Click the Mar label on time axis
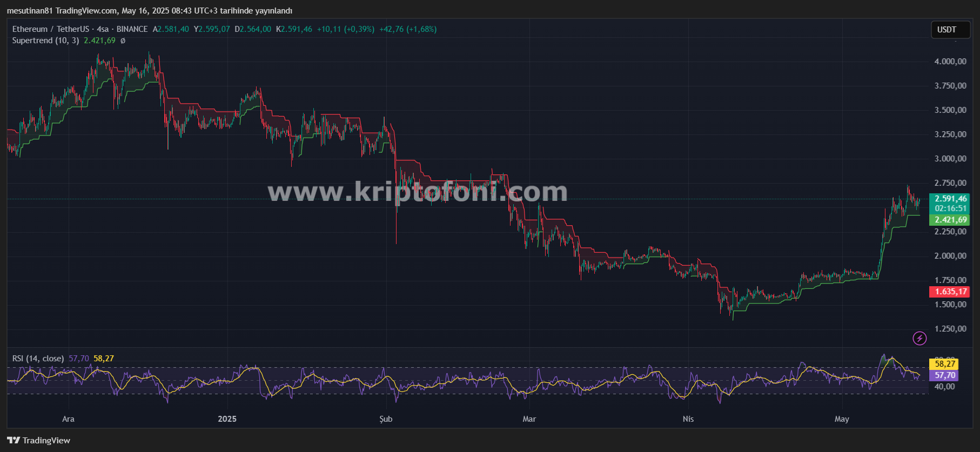The height and width of the screenshot is (452, 980). point(529,419)
